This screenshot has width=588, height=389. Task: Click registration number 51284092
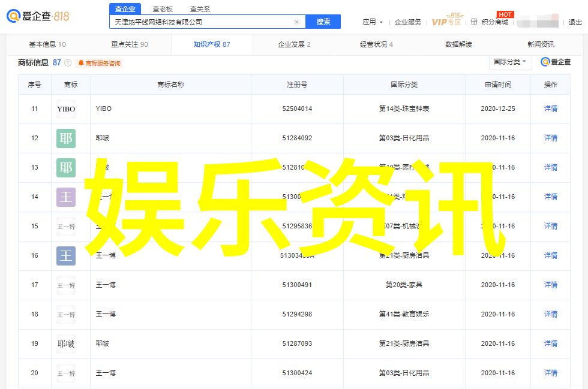[x=297, y=138]
